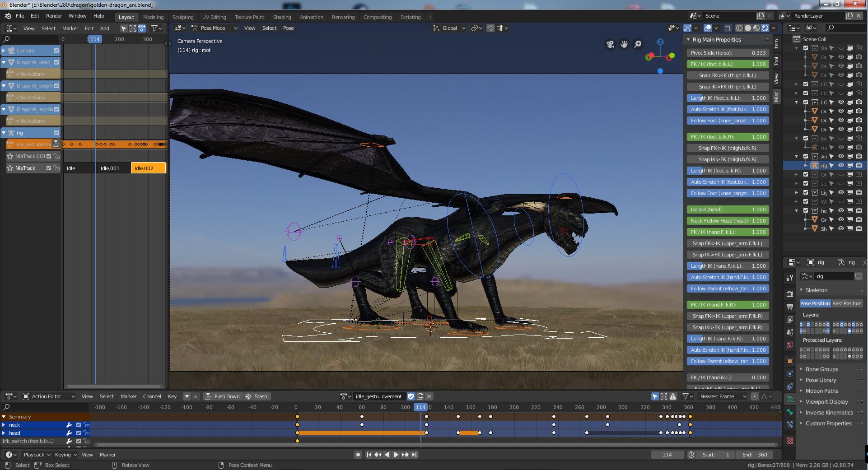868x470 pixels.
Task: Switch to Wireframe viewport shading
Action: pyautogui.click(x=739, y=28)
